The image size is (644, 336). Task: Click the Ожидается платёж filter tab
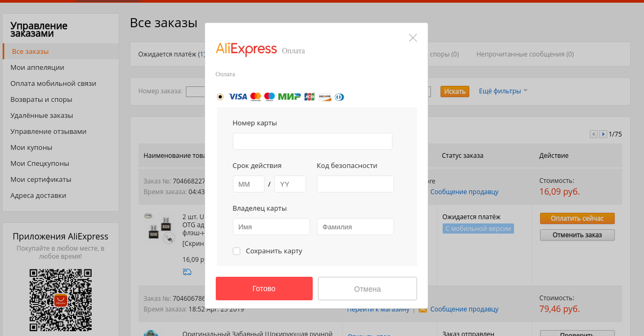[172, 54]
